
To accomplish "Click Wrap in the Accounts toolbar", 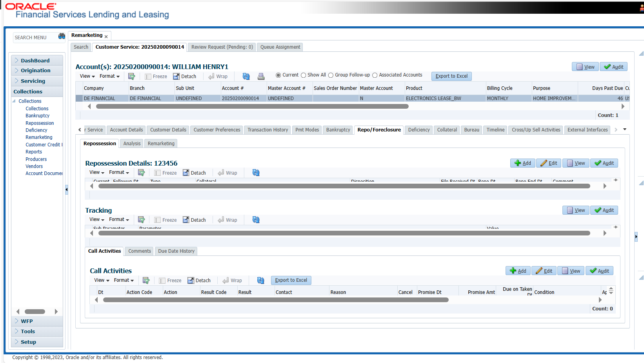I will 218,77.
